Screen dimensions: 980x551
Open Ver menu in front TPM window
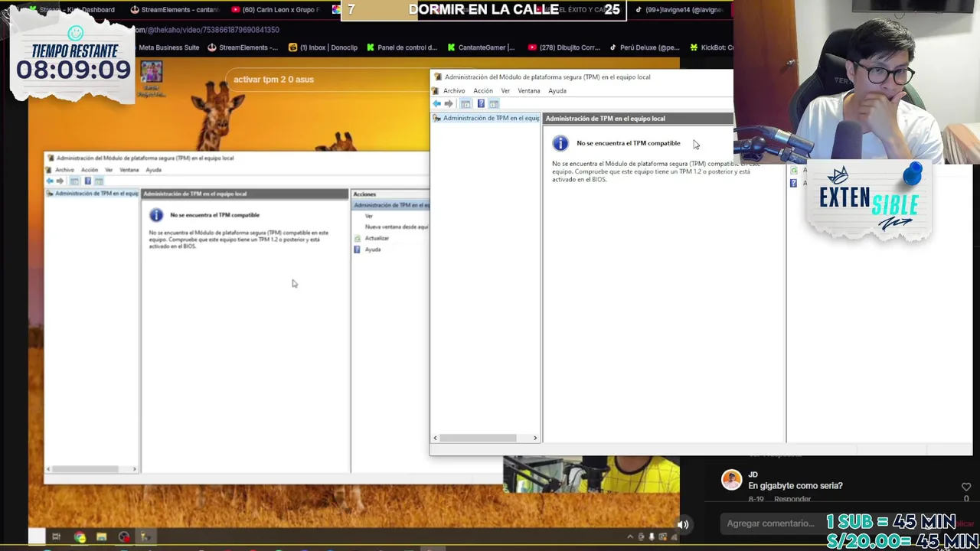point(505,91)
